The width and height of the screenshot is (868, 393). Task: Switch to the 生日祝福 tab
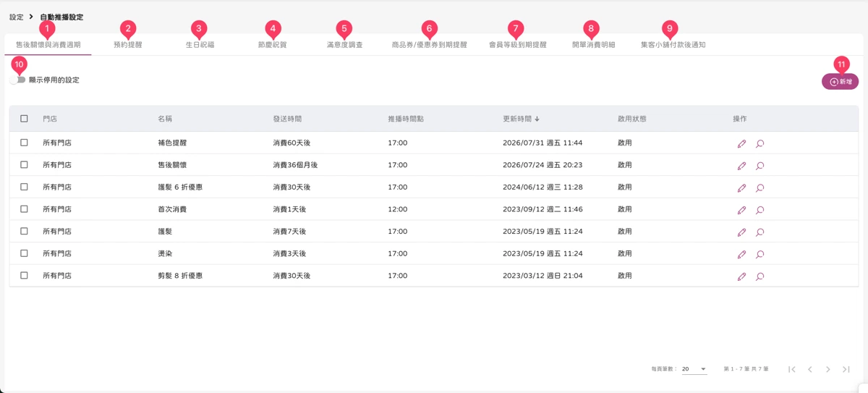pos(200,45)
